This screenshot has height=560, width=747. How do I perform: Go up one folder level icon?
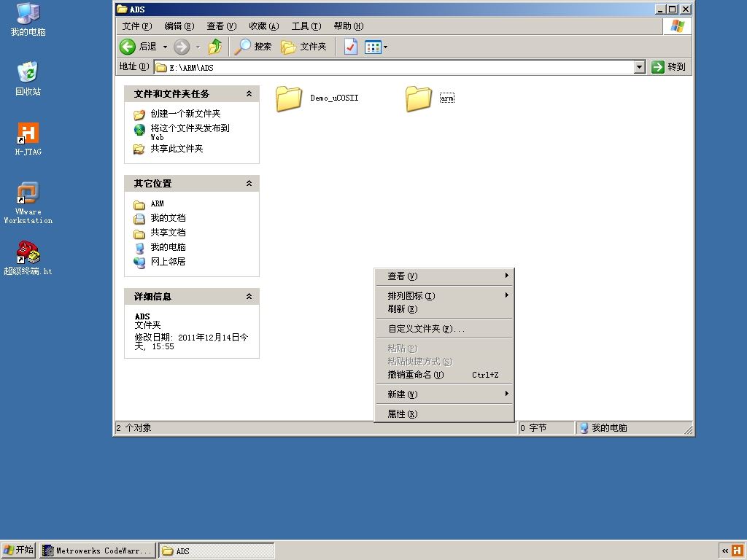click(215, 47)
